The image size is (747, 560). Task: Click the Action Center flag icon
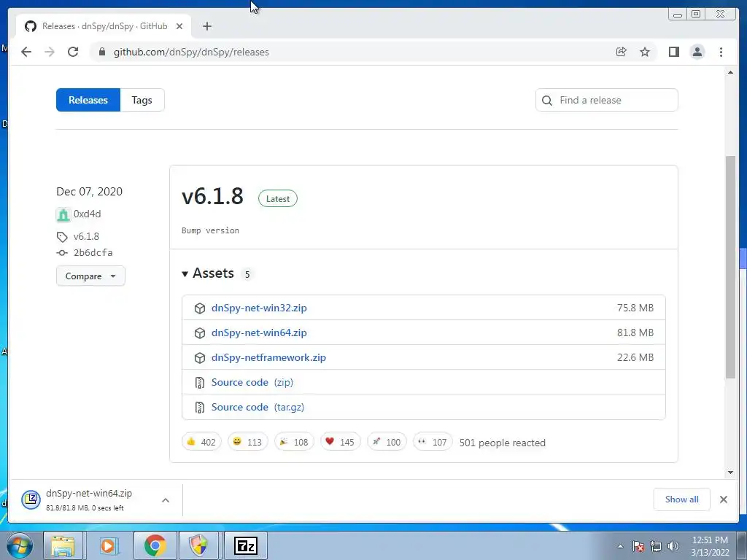click(638, 546)
